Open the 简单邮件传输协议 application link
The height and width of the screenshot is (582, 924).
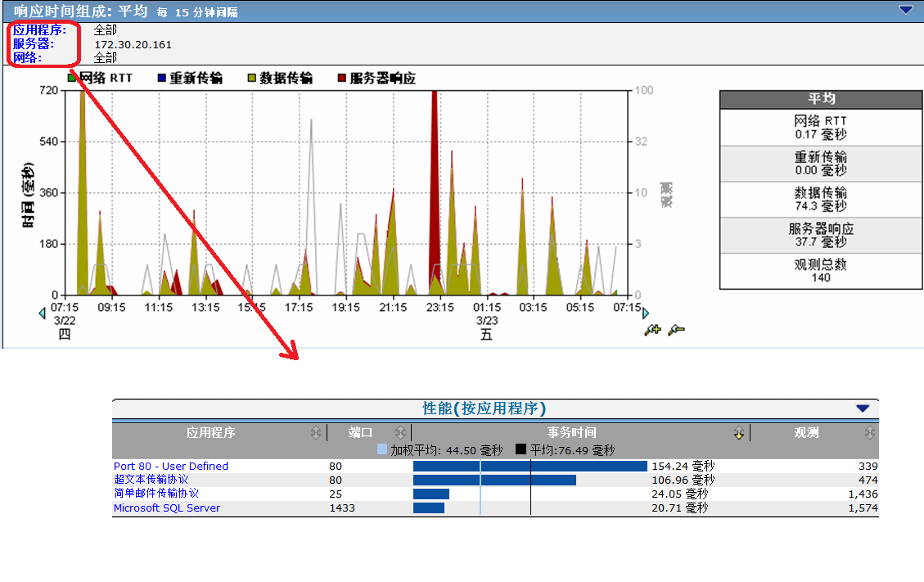click(156, 493)
